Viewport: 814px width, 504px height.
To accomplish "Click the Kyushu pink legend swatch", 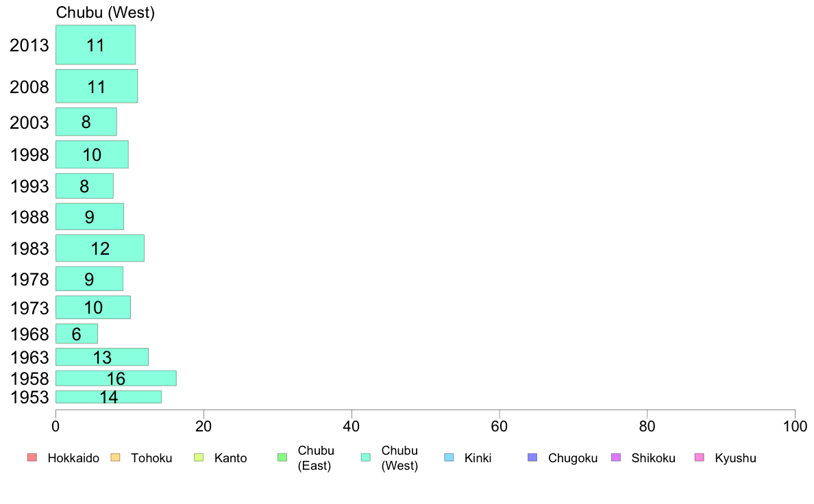I will tap(700, 457).
